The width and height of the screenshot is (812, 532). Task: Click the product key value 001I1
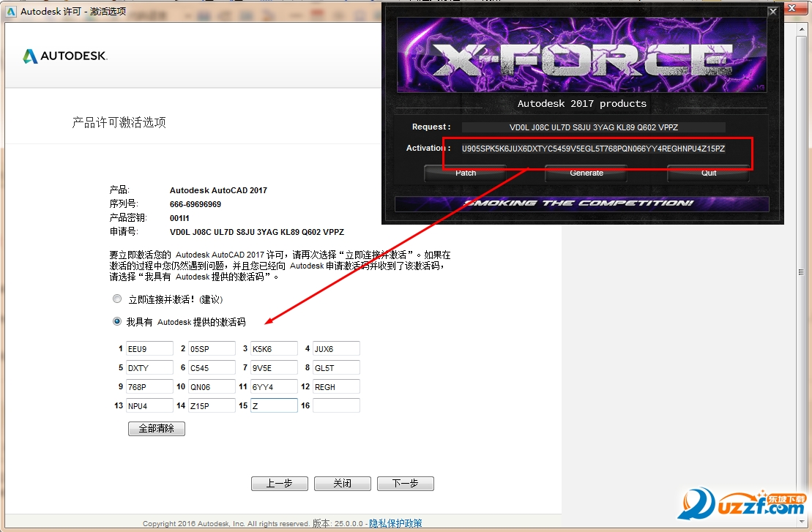tap(179, 218)
